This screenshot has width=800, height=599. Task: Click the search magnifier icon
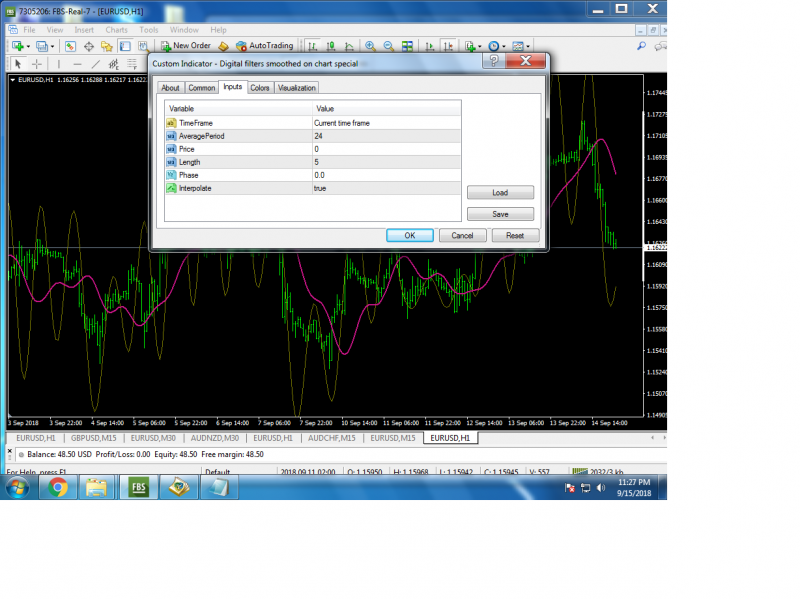(641, 46)
